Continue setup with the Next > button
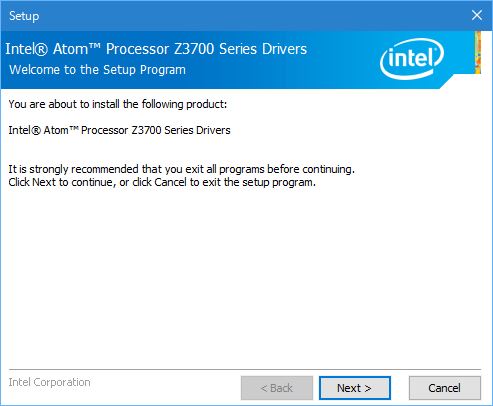The image size is (493, 406). coord(355,388)
